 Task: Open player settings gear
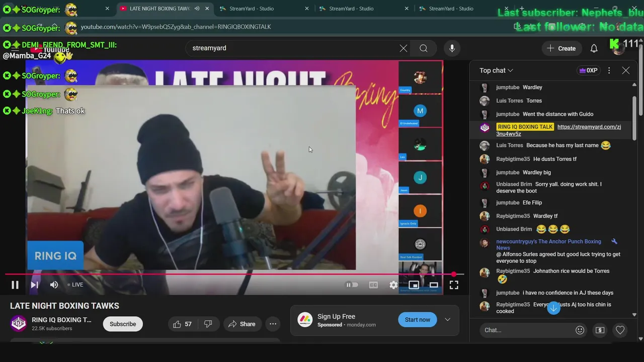click(x=393, y=285)
